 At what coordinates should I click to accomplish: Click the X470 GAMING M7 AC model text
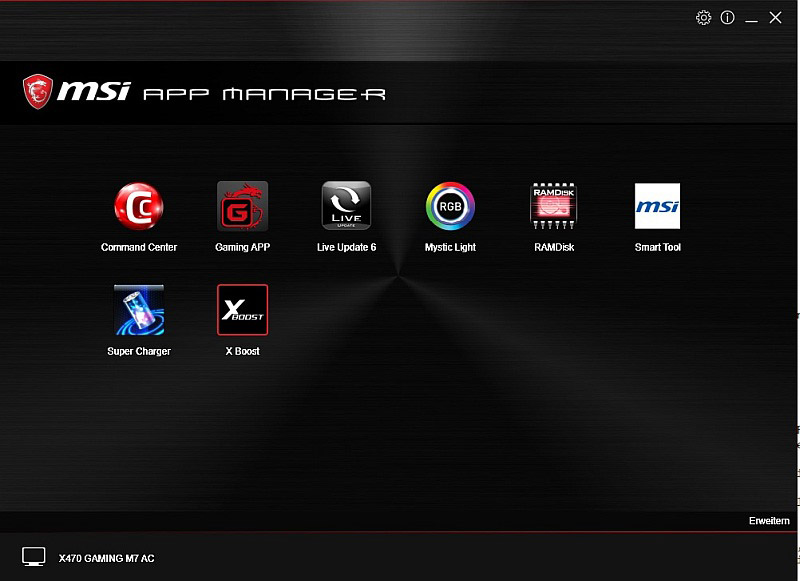tap(106, 559)
